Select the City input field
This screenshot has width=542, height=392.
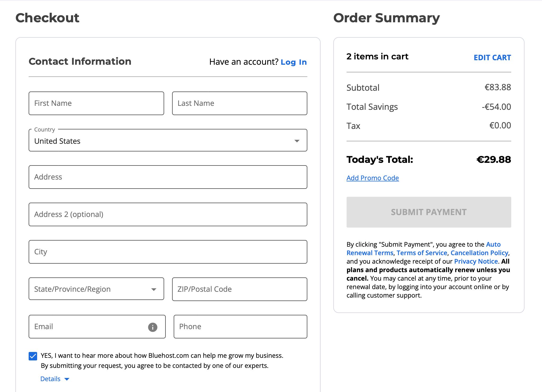[168, 252]
